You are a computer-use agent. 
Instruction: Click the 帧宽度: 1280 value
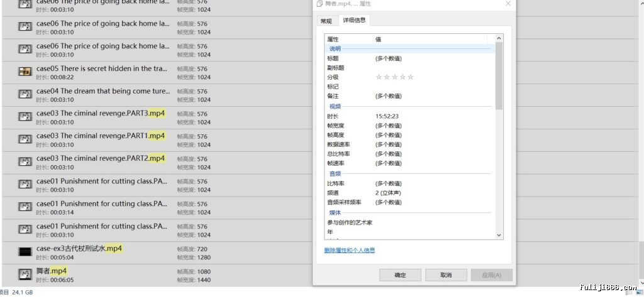click(204, 257)
